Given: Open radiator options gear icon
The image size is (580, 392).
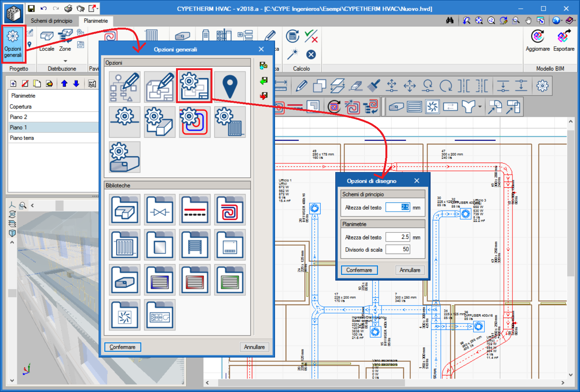Looking at the screenshot, I should pyautogui.click(x=229, y=122).
